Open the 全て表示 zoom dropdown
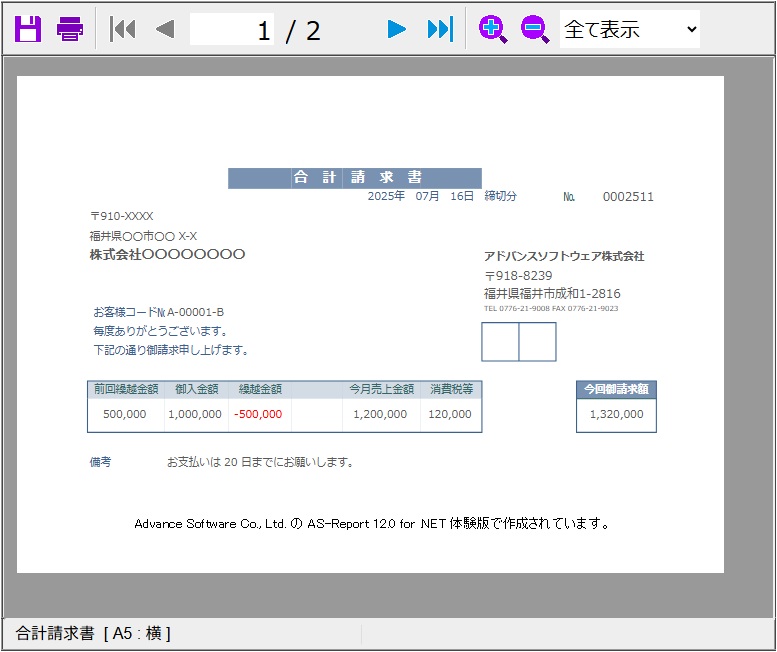 pos(630,29)
